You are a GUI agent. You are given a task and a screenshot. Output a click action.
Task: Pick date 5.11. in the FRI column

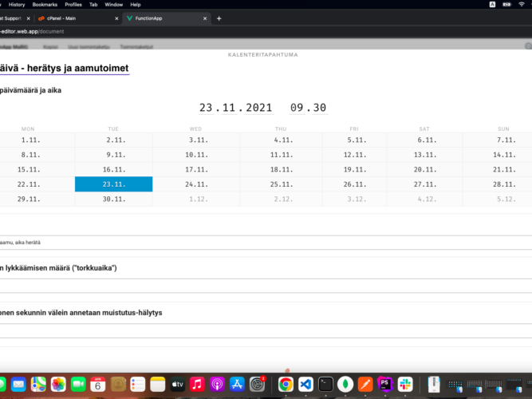pyautogui.click(x=354, y=140)
